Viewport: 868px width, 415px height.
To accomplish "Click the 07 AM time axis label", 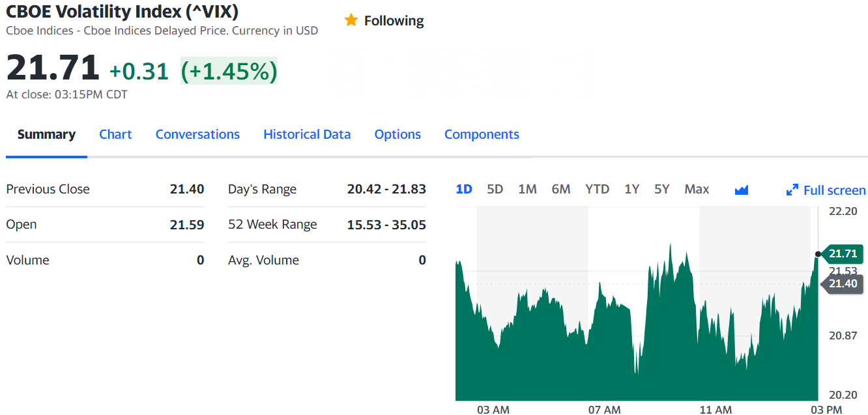I will pyautogui.click(x=604, y=410).
